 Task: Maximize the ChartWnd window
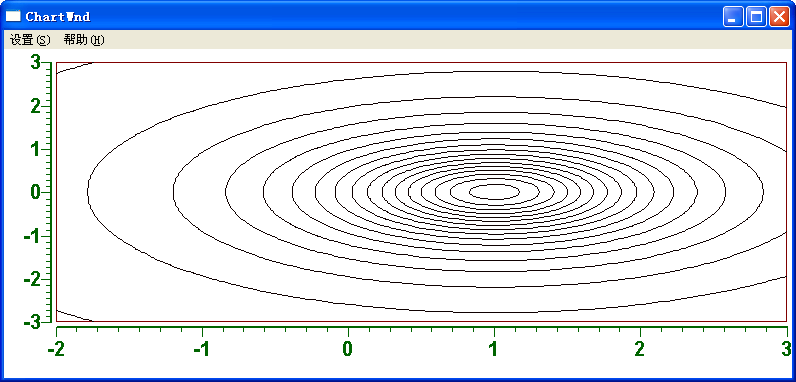click(756, 17)
